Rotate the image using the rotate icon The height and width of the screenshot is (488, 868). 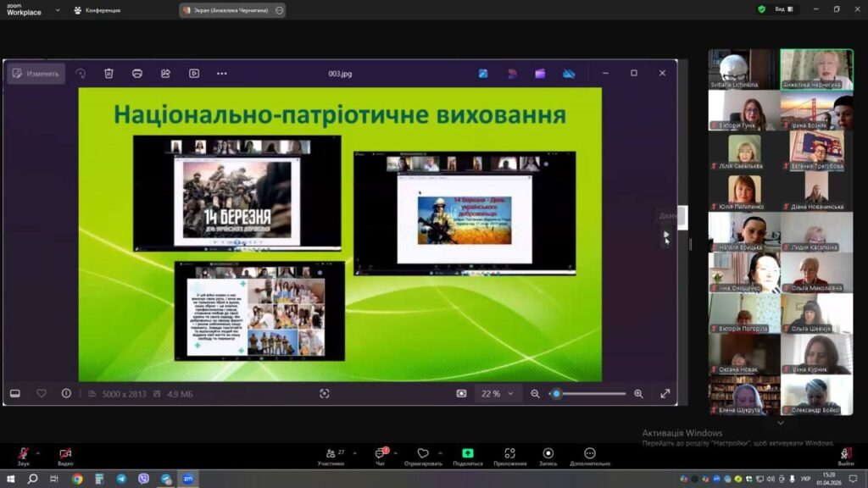click(81, 74)
